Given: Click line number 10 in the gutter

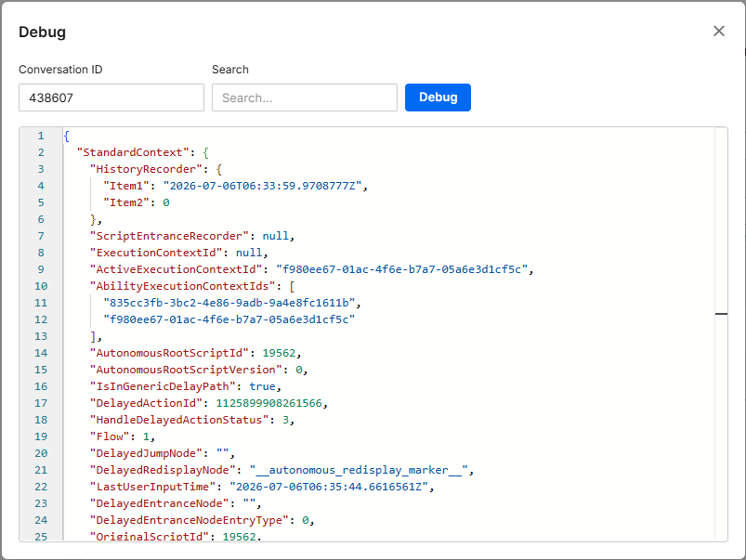Looking at the screenshot, I should [x=41, y=286].
